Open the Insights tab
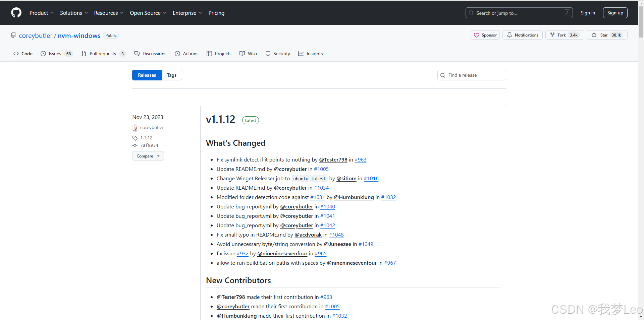644x320 pixels. click(x=311, y=54)
